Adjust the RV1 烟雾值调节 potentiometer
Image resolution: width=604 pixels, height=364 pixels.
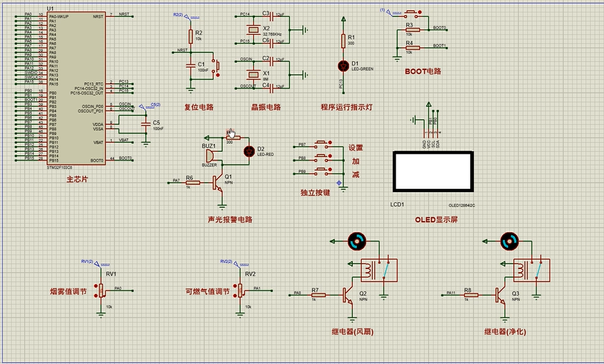(101, 290)
